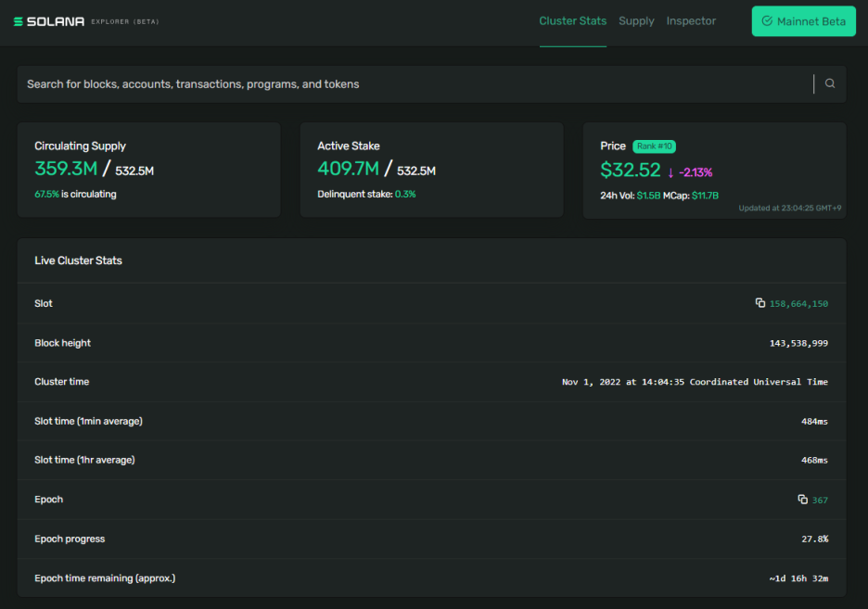Click the SOLANA wordmark
The width and height of the screenshot is (868, 609).
point(56,21)
